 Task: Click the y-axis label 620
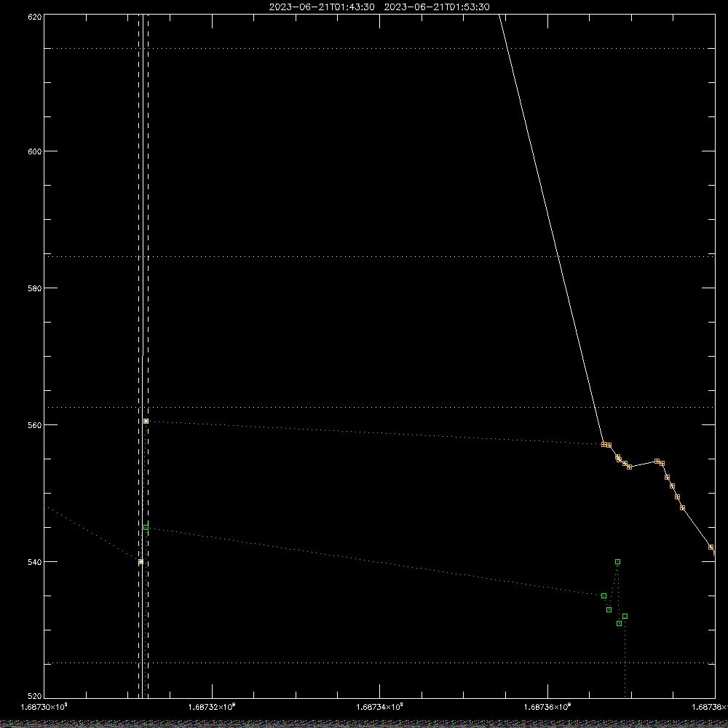coord(35,17)
